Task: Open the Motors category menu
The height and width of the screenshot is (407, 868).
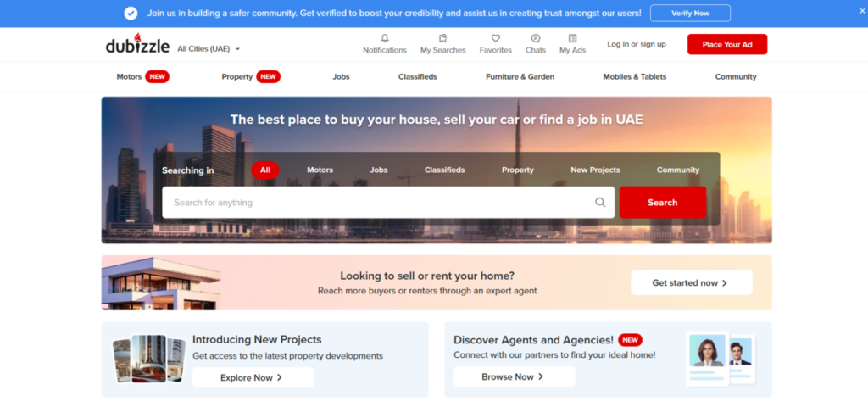Action: 129,77
